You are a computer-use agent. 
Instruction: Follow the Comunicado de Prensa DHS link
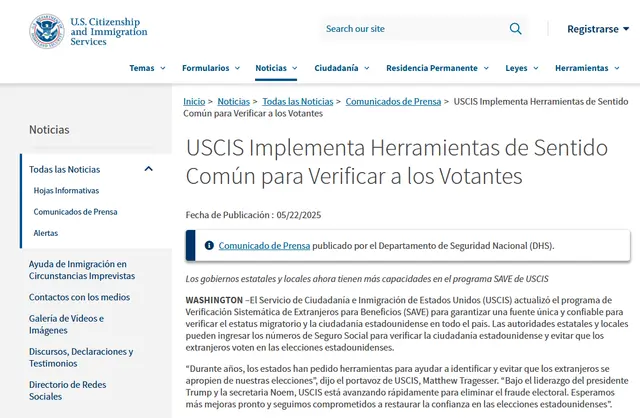264,246
